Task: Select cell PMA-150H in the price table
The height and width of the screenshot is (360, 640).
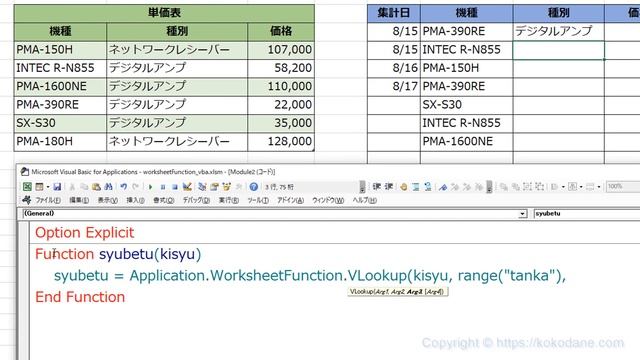Action: pyautogui.click(x=60, y=50)
